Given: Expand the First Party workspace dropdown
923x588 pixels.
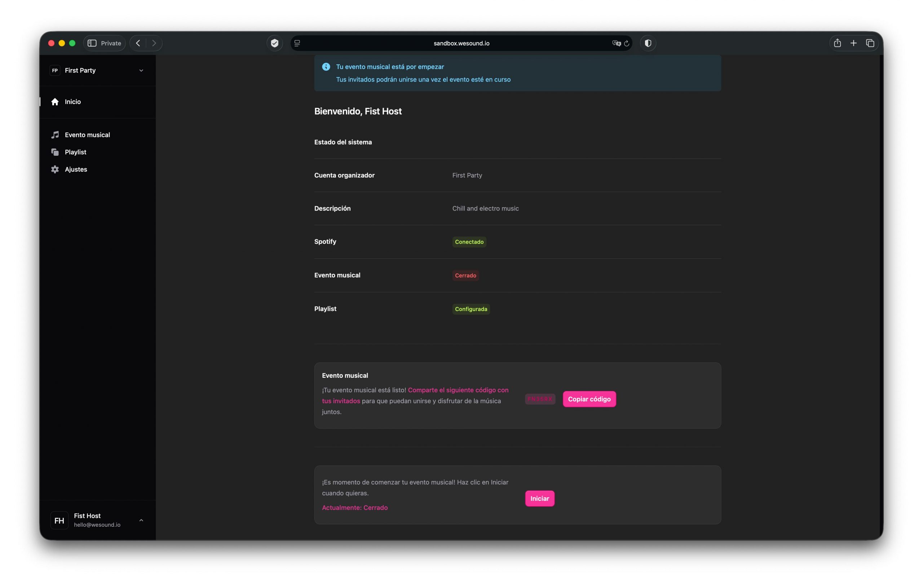Looking at the screenshot, I should click(x=141, y=71).
